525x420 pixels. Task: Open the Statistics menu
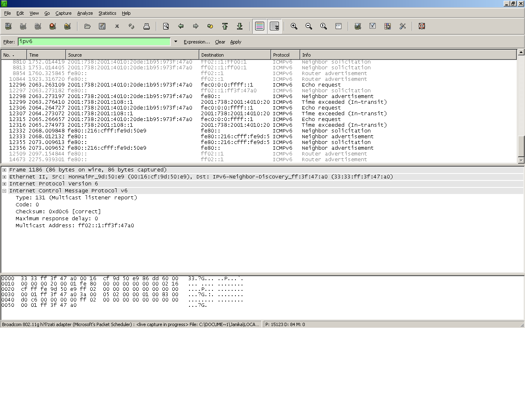[107, 13]
